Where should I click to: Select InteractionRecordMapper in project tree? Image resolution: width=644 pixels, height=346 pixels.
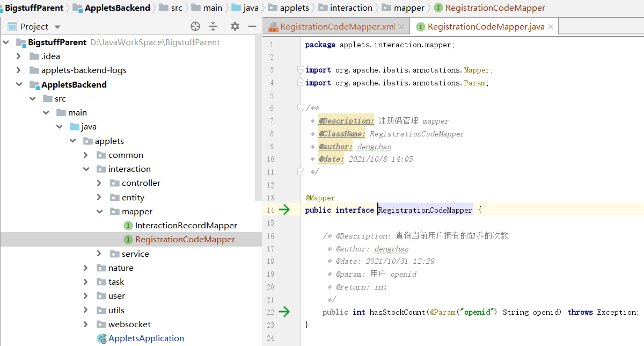click(186, 225)
